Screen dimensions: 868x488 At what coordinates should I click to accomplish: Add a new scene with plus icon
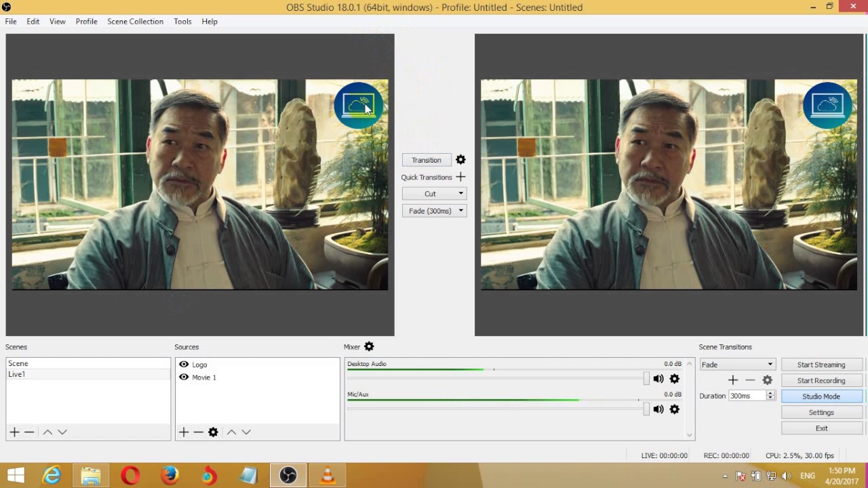tap(14, 432)
